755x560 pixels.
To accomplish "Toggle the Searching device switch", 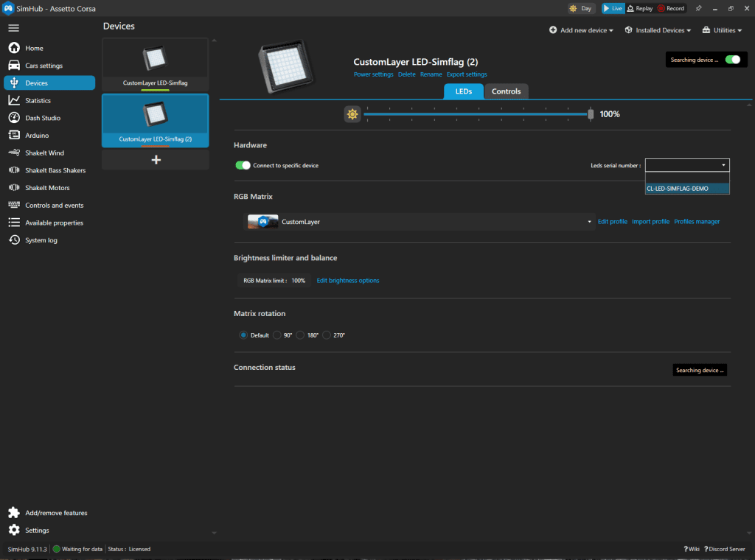I will [732, 60].
